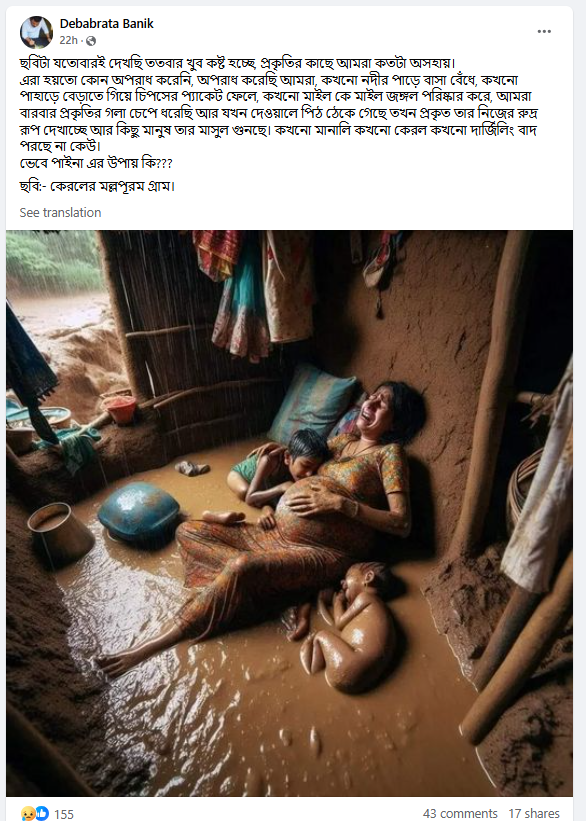Click the metal bucket in the photo

(x=61, y=533)
